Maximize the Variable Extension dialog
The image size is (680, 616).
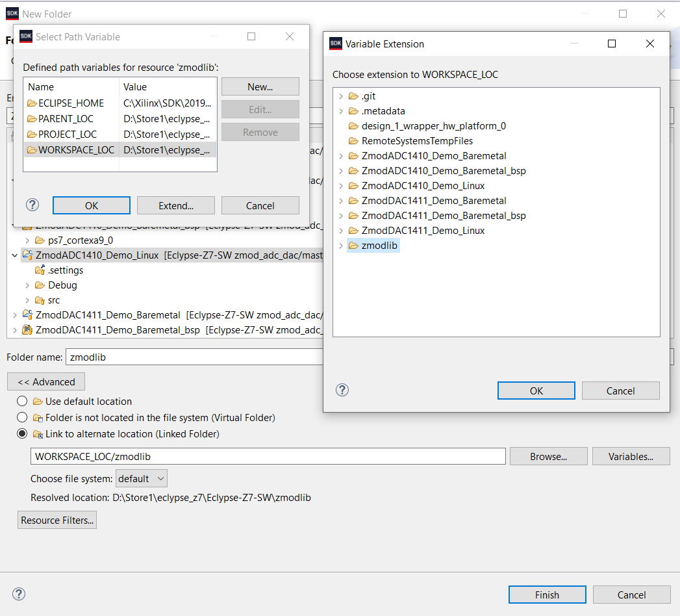611,44
